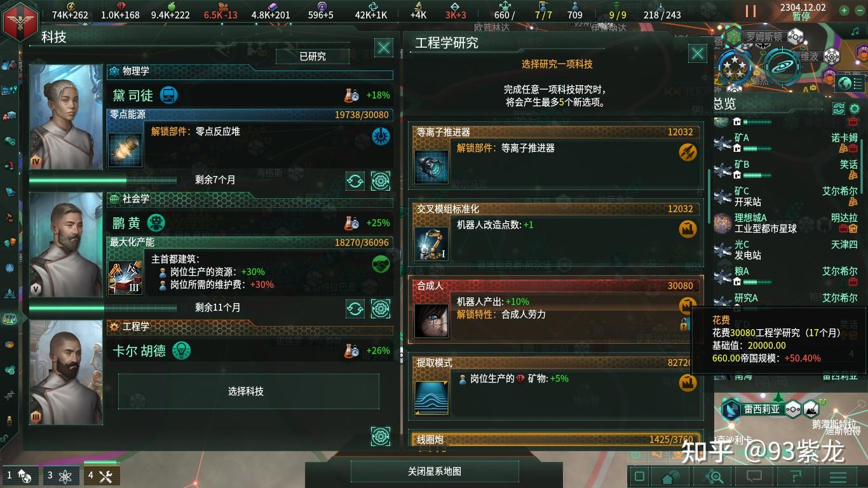Click the physics research progress bar

(103, 180)
